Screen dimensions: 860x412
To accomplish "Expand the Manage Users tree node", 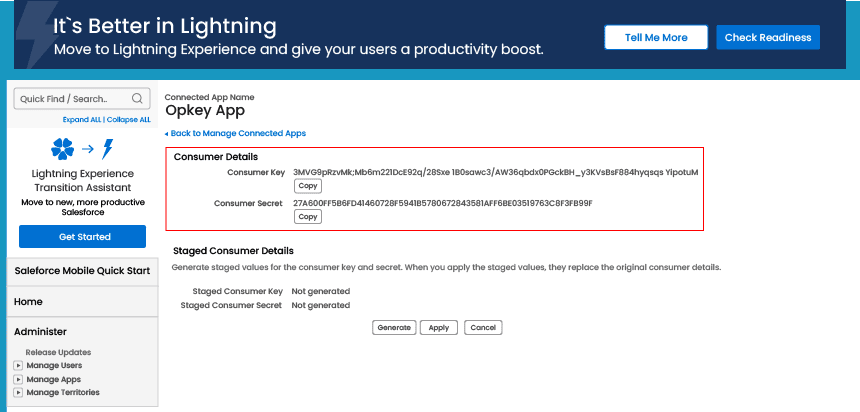I will tap(18, 365).
